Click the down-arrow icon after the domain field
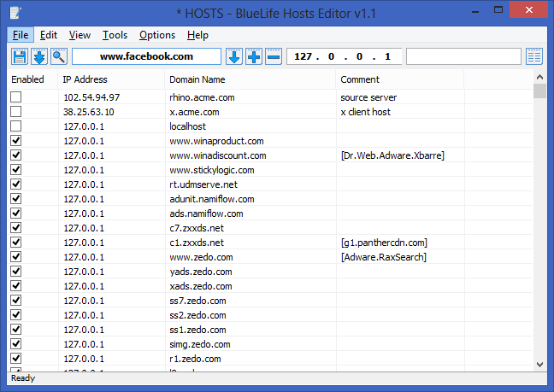 [234, 56]
